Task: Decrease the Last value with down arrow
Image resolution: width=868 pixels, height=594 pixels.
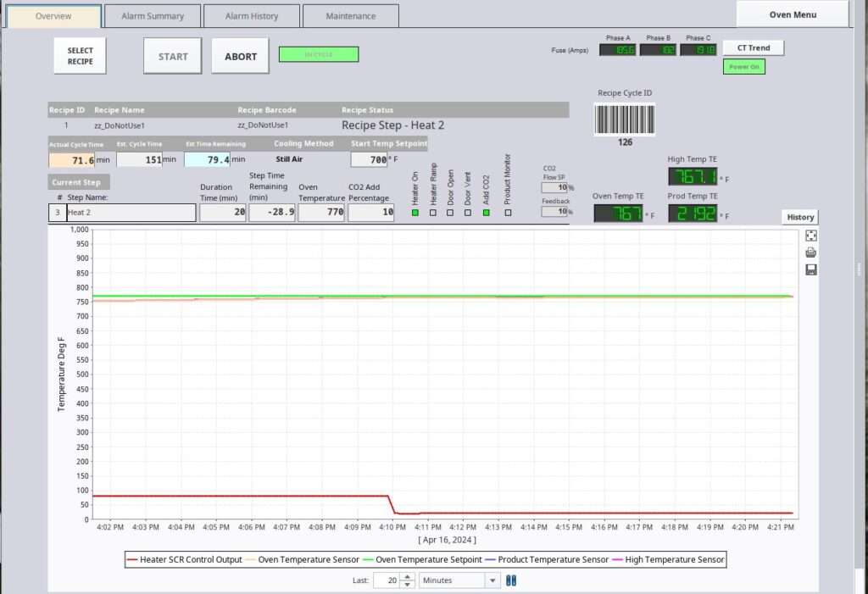Action: click(409, 585)
